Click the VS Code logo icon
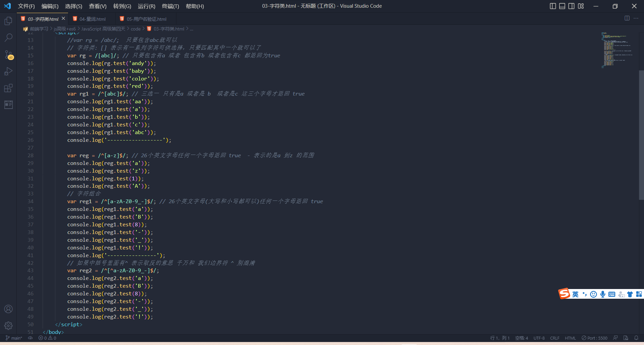This screenshot has width=644, height=345. 7,6
